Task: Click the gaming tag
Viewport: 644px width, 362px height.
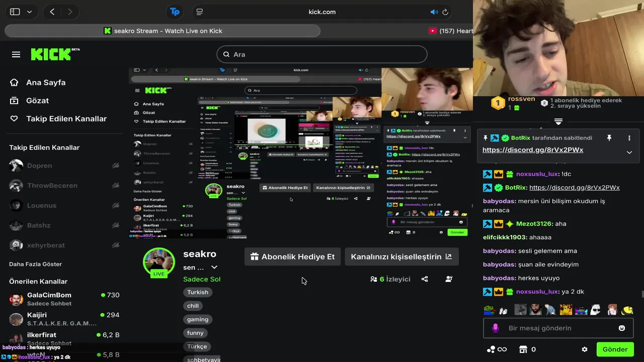Action: pos(198,319)
